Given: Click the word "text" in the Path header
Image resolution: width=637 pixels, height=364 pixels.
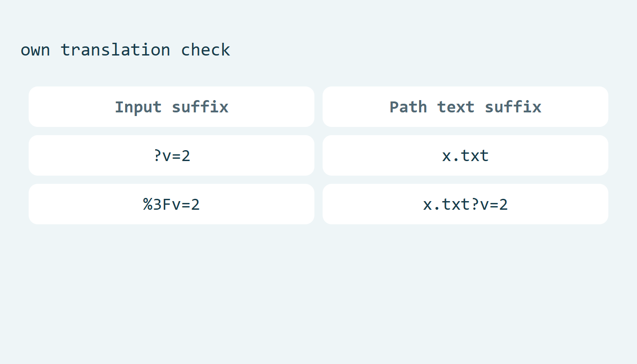Looking at the screenshot, I should (456, 107).
